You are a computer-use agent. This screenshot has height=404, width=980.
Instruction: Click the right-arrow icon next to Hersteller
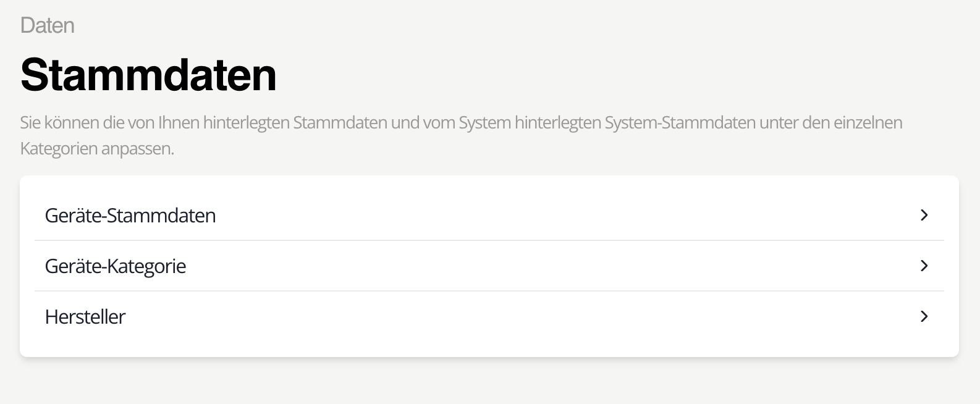(x=924, y=316)
